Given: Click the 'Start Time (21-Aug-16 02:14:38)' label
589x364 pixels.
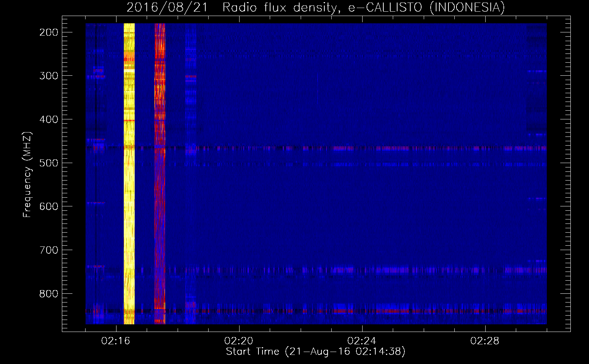Looking at the screenshot, I should (x=316, y=352).
